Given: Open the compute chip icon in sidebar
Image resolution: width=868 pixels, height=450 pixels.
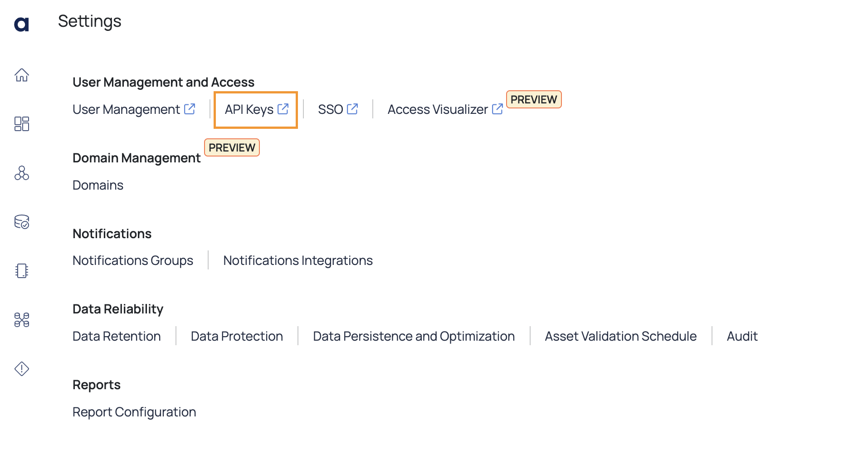Looking at the screenshot, I should coord(22,271).
